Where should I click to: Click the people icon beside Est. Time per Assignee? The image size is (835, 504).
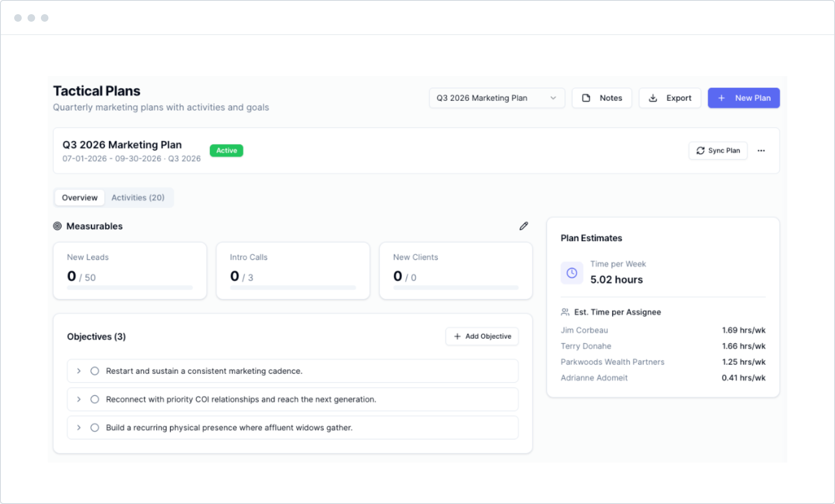coord(565,312)
